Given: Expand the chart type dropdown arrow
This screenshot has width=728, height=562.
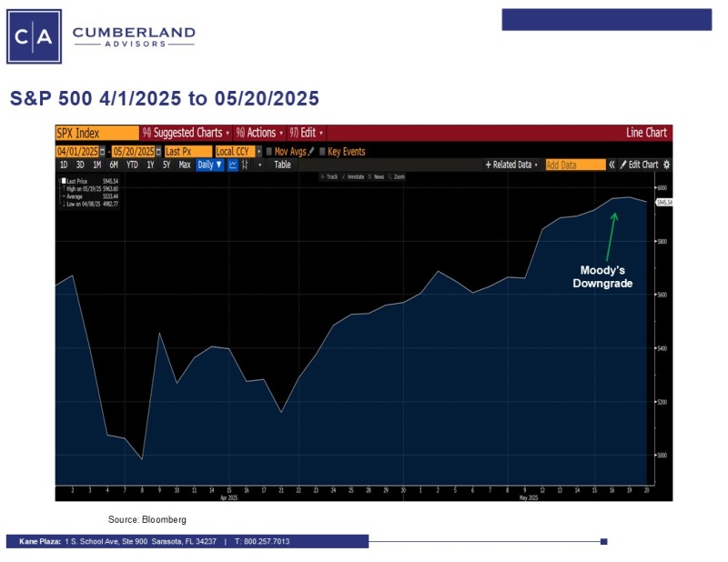Looking at the screenshot, I should 259,165.
